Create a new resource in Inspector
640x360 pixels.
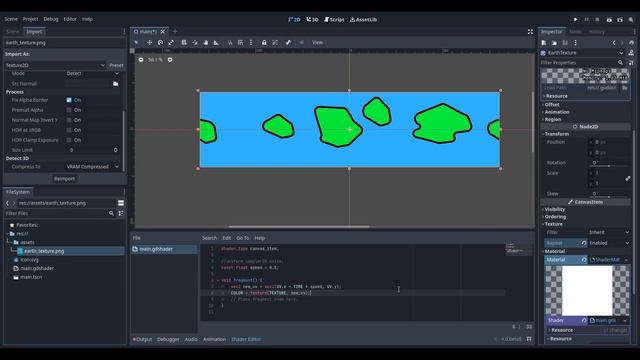coord(544,42)
